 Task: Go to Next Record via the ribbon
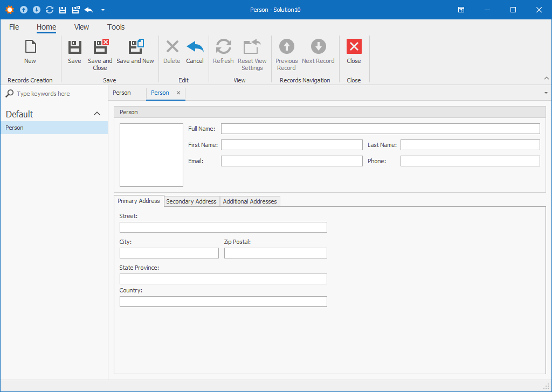[x=318, y=52]
